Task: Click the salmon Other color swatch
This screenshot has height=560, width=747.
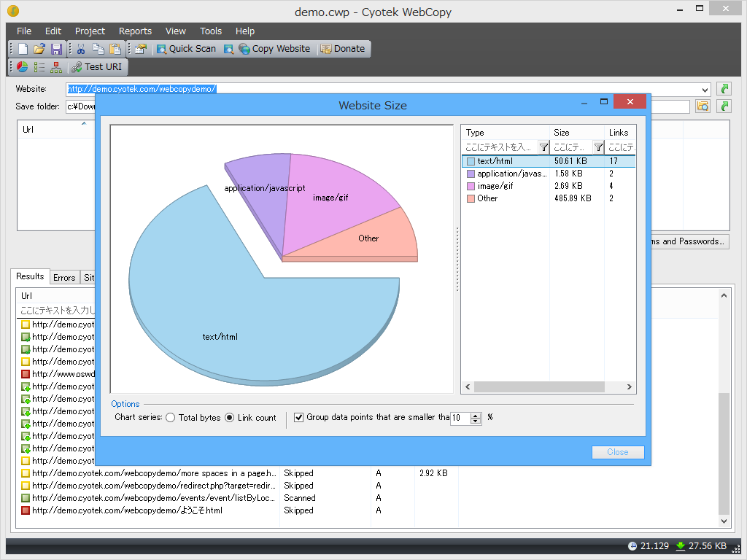Action: (x=471, y=198)
